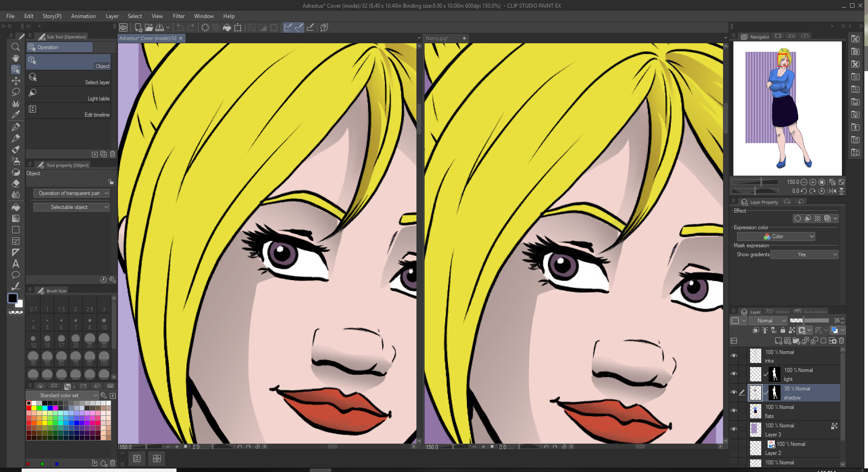The image size is (868, 472).
Task: Open the Selectable object dropdown
Action: (x=72, y=207)
